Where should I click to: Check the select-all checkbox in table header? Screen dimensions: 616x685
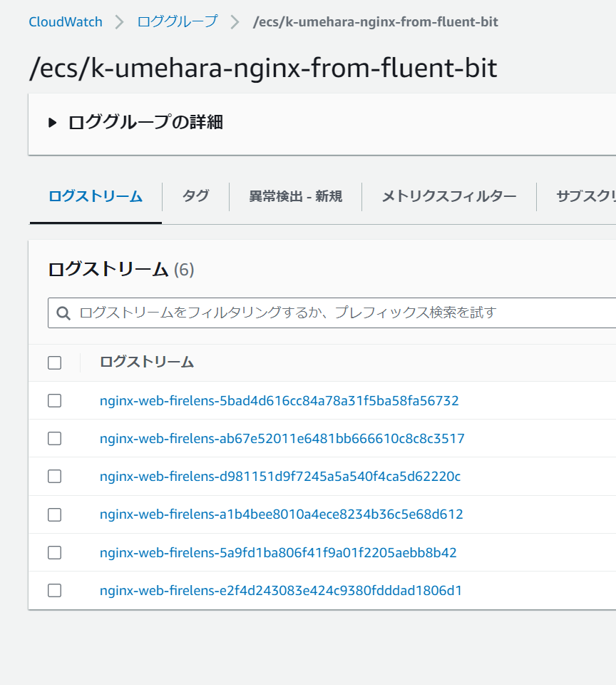click(54, 362)
